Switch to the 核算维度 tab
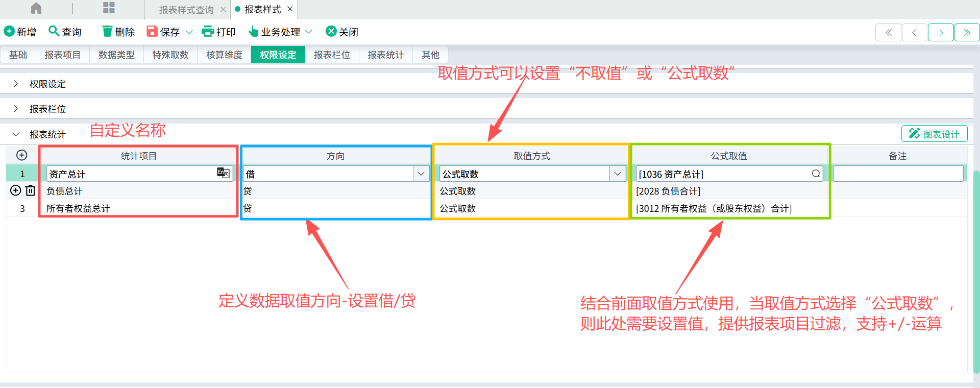This screenshot has height=388, width=980. click(x=224, y=55)
